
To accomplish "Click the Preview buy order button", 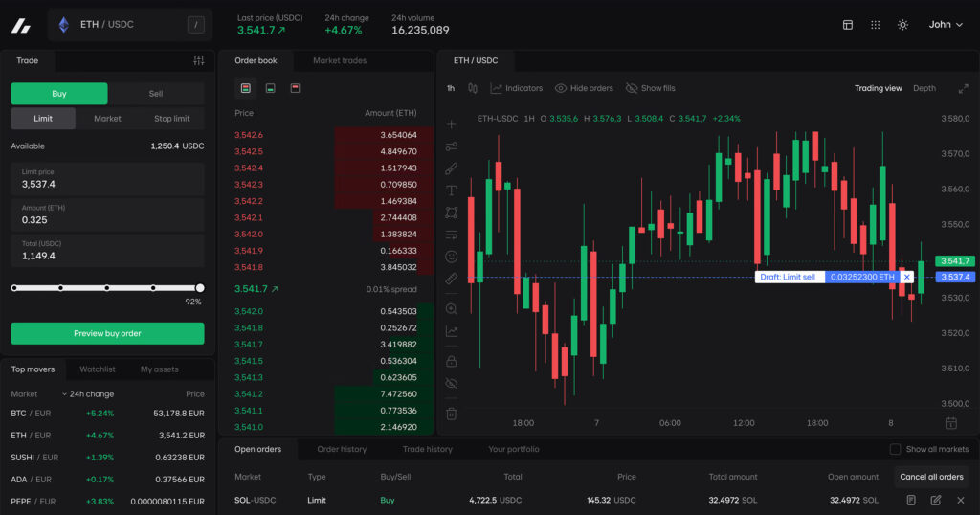I will pyautogui.click(x=107, y=333).
